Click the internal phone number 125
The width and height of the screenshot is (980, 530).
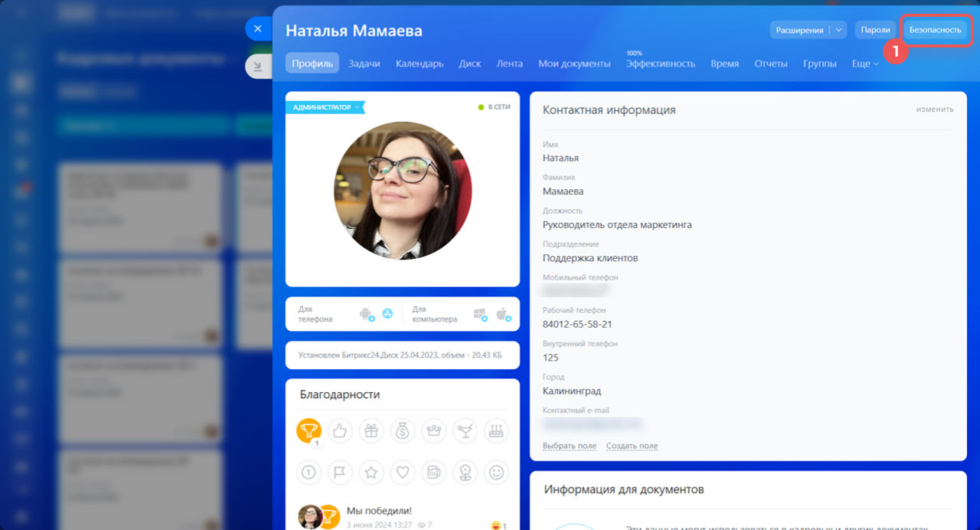coord(550,358)
